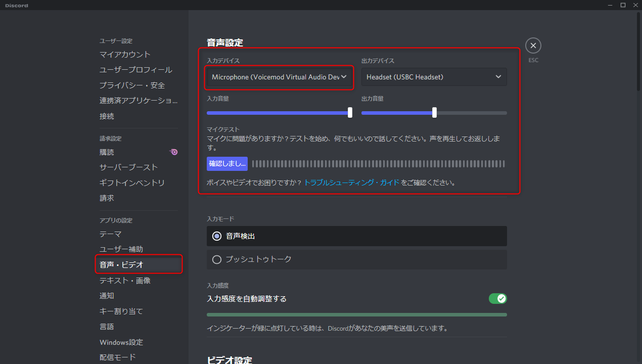Open the 入力デバイス Microphone dropdown

click(x=279, y=77)
